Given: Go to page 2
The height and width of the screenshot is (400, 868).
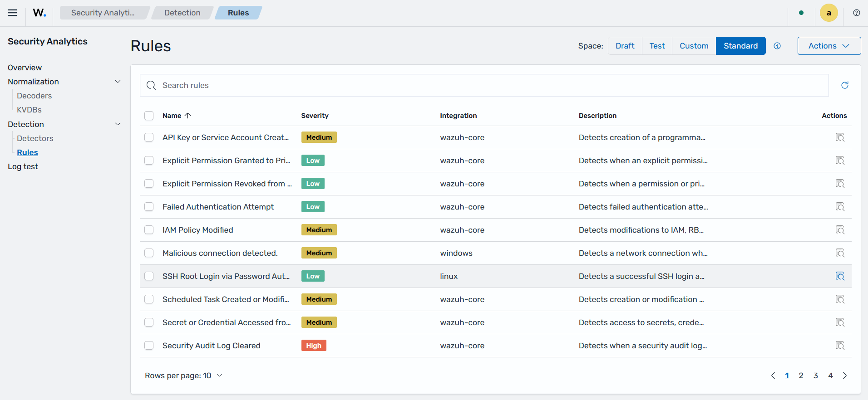Looking at the screenshot, I should click(x=801, y=376).
